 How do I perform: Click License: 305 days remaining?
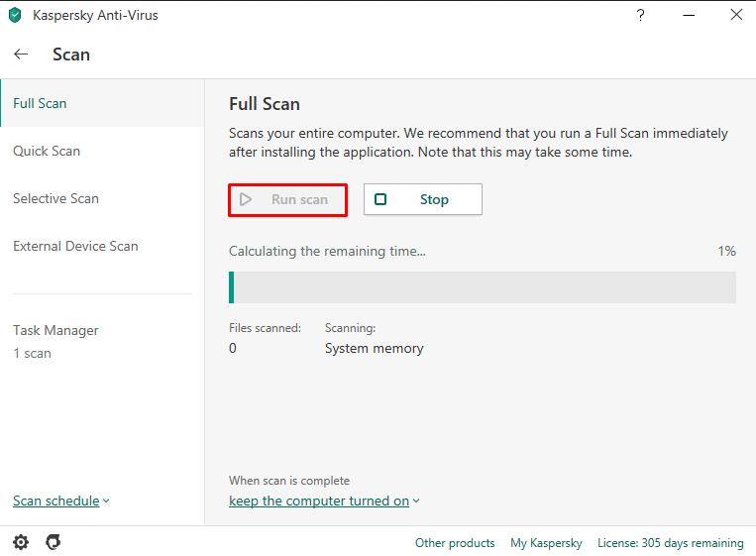[670, 543]
